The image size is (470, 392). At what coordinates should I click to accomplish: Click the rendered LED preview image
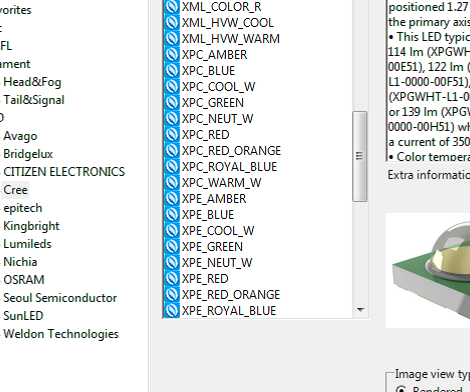pyautogui.click(x=428, y=270)
